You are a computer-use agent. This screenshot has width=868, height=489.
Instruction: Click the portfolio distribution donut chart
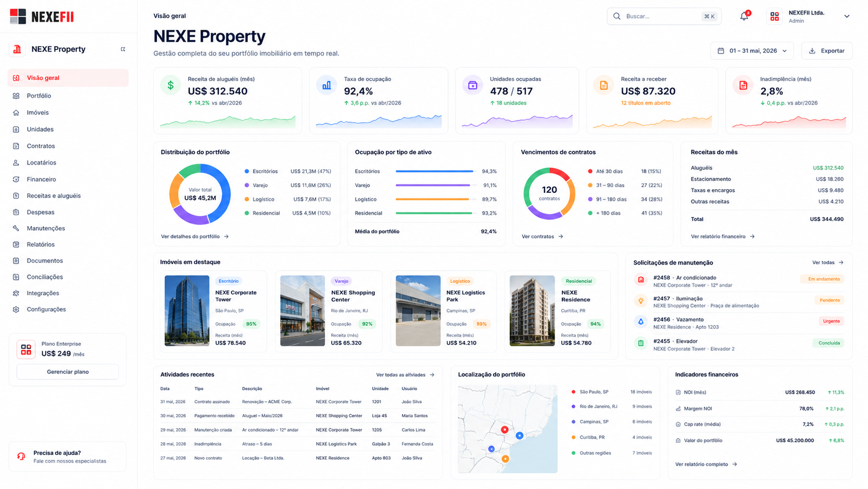[200, 194]
